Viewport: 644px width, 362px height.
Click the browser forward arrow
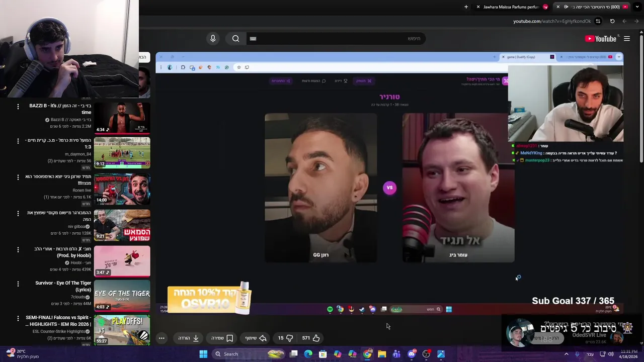(624, 21)
